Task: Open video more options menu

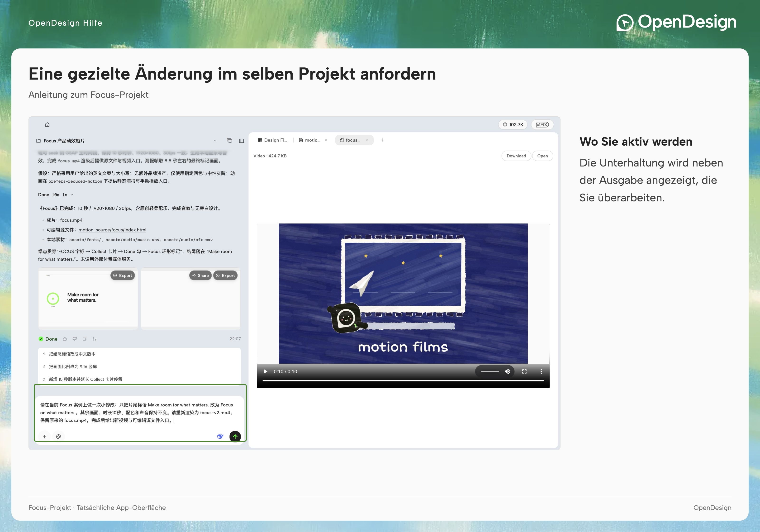Action: coord(541,371)
